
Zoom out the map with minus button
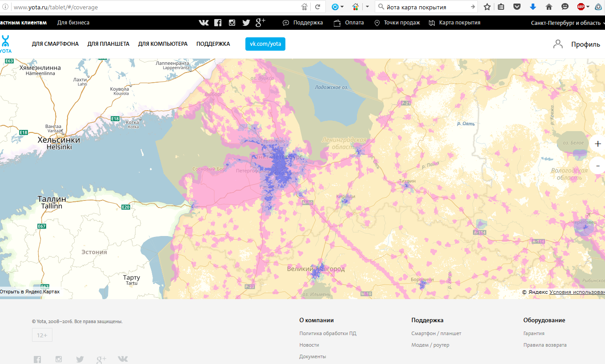597,166
